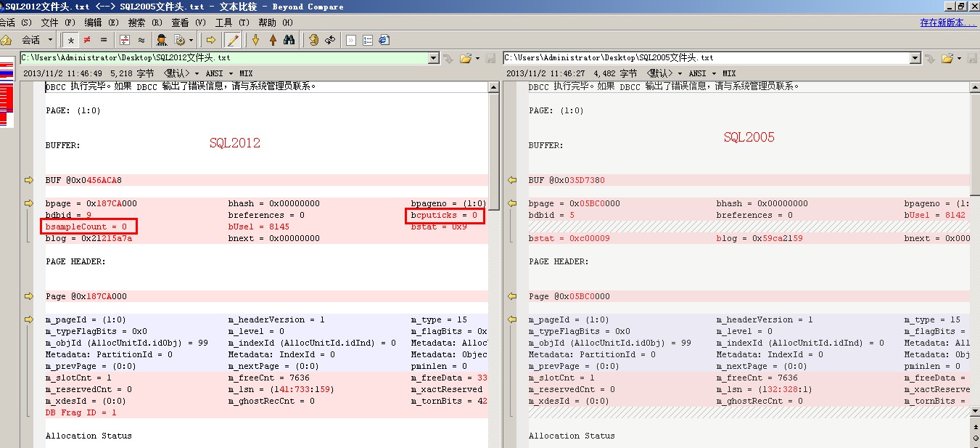Click the Previous Difference up arrow icon
The image size is (980, 448).
[273, 40]
